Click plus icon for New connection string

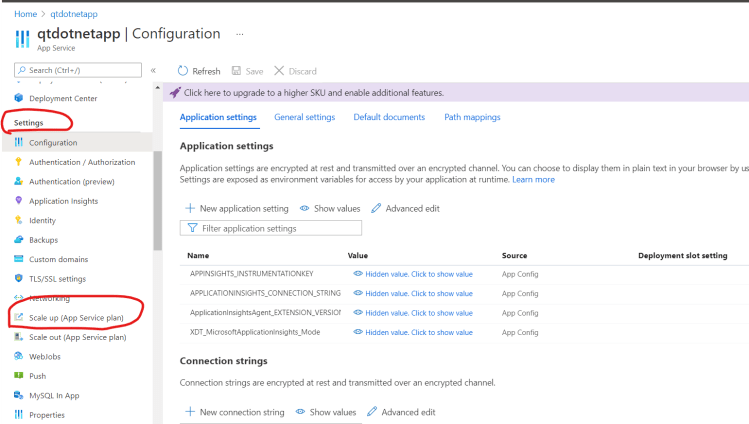coord(190,412)
